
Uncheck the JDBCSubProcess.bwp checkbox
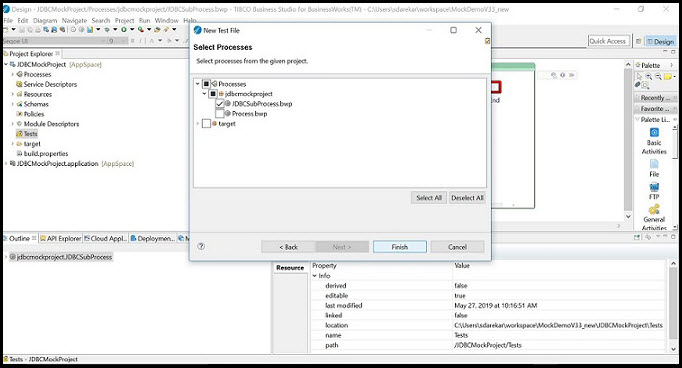(220, 104)
